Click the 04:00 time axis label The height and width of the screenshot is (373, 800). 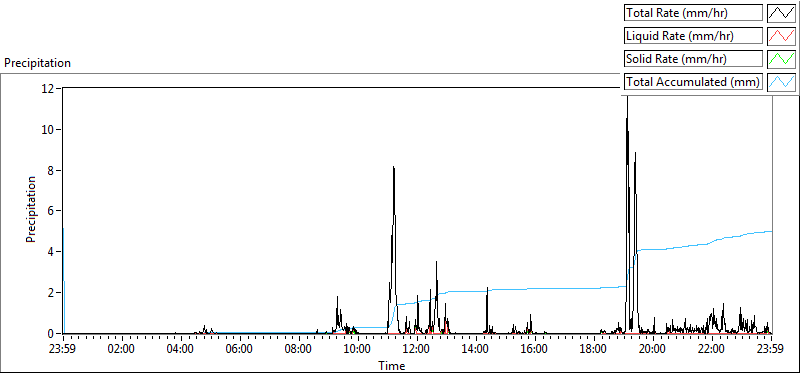pyautogui.click(x=181, y=350)
